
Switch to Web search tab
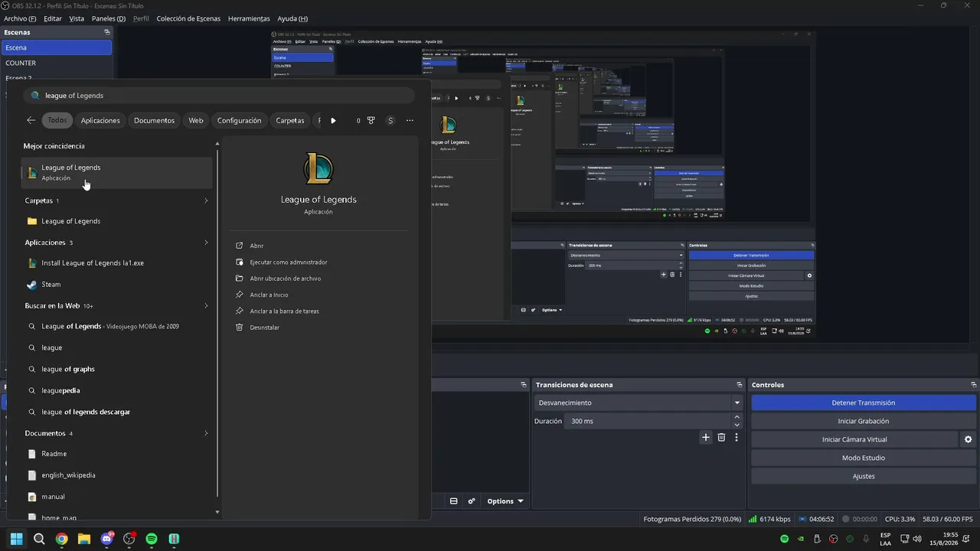click(196, 120)
